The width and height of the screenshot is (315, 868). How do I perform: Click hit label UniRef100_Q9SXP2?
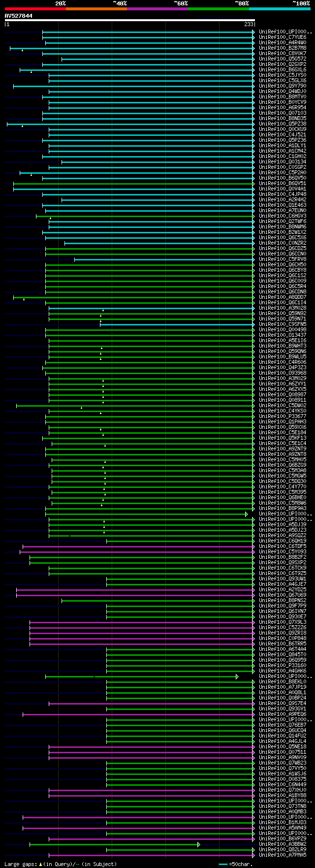click(x=283, y=563)
